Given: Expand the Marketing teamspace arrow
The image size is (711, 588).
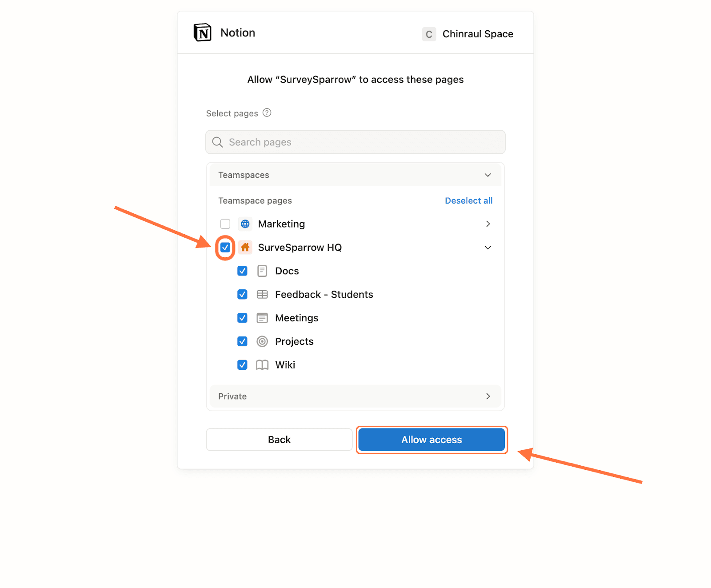Looking at the screenshot, I should point(487,224).
